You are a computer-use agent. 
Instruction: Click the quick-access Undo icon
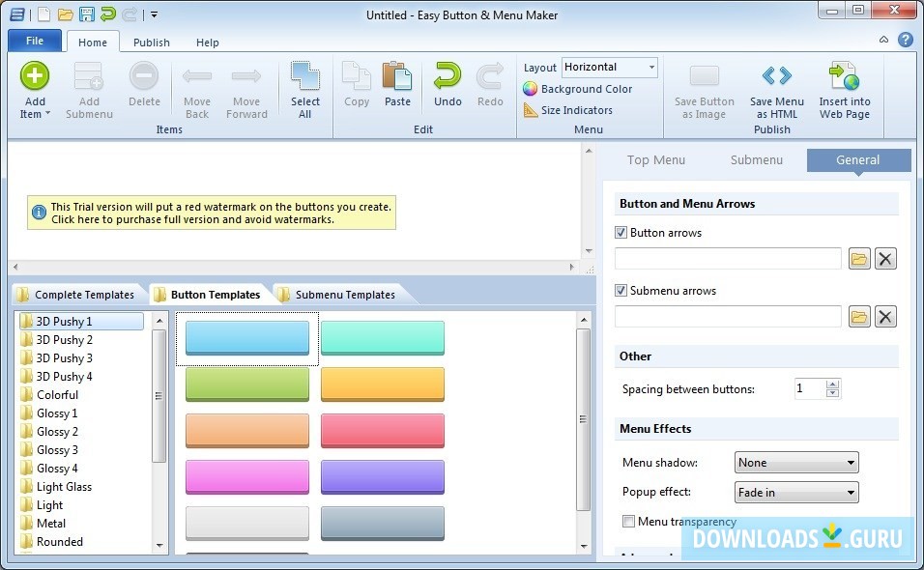[x=108, y=14]
